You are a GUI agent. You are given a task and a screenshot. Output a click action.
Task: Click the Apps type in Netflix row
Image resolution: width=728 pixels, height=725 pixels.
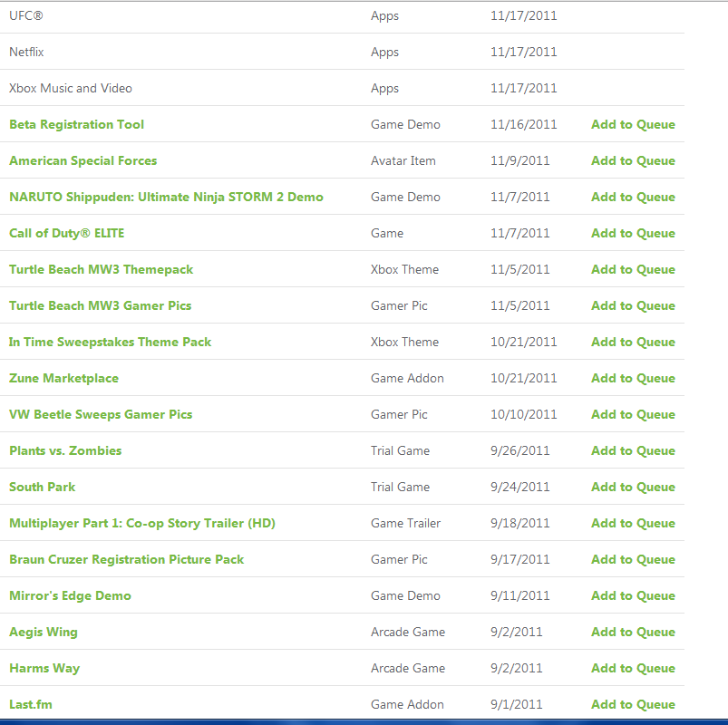click(385, 52)
